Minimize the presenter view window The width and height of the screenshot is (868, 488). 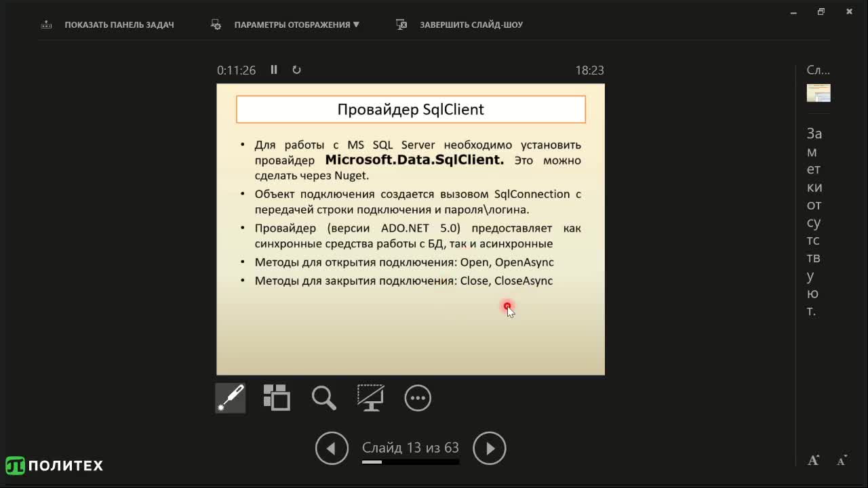click(793, 12)
